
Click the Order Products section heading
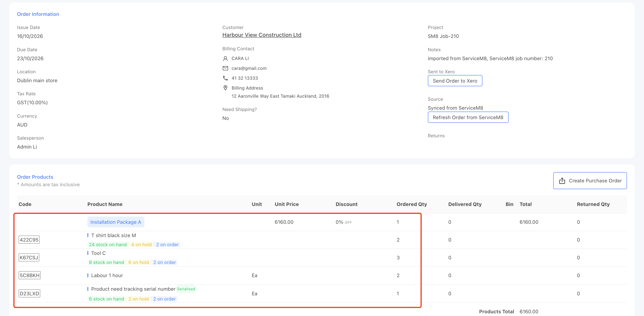click(35, 177)
